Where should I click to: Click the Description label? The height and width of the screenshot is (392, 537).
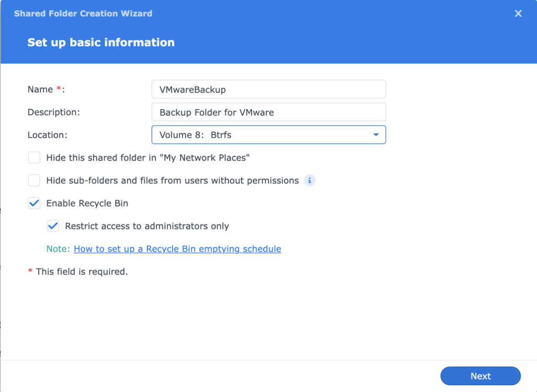click(54, 112)
